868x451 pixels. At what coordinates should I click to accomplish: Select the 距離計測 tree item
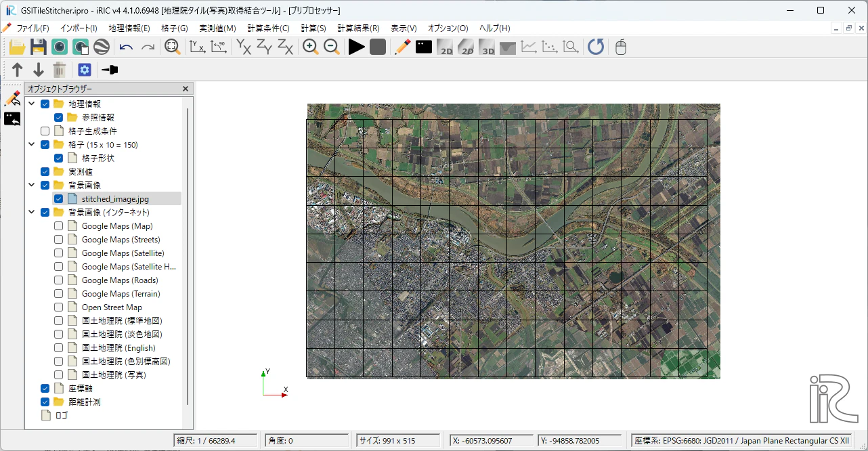[x=85, y=402]
